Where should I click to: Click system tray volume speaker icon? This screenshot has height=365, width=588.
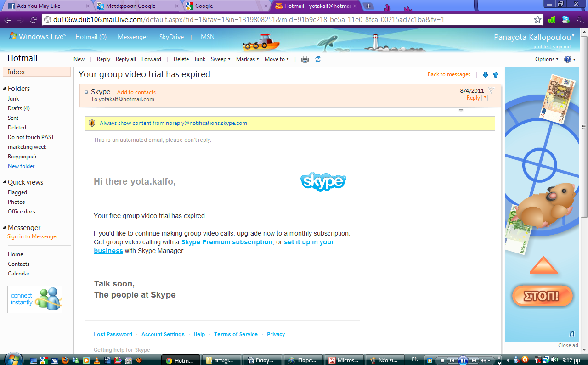554,359
